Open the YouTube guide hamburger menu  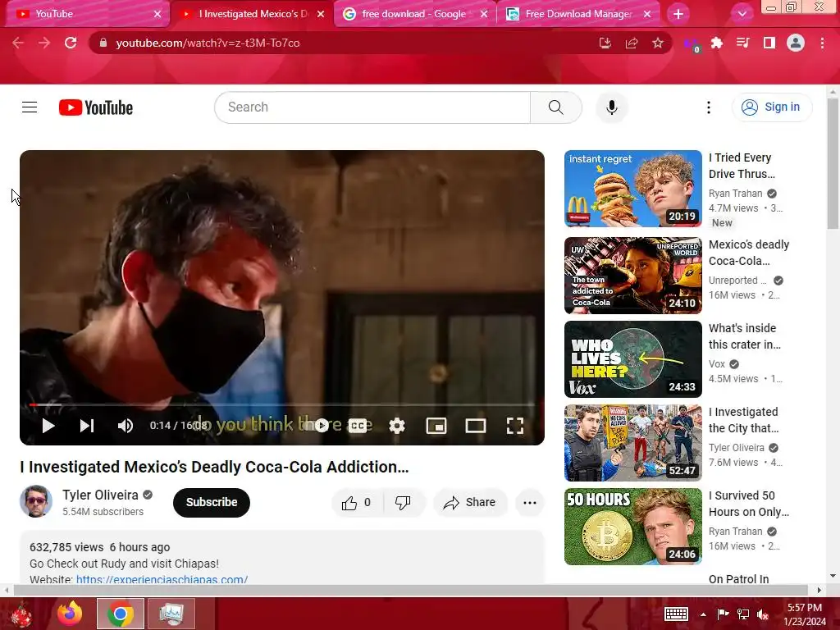click(x=30, y=107)
